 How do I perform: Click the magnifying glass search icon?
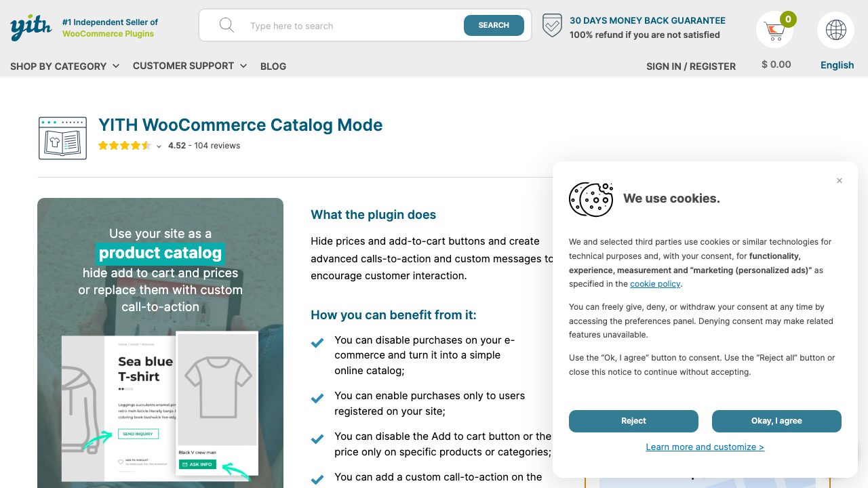226,25
